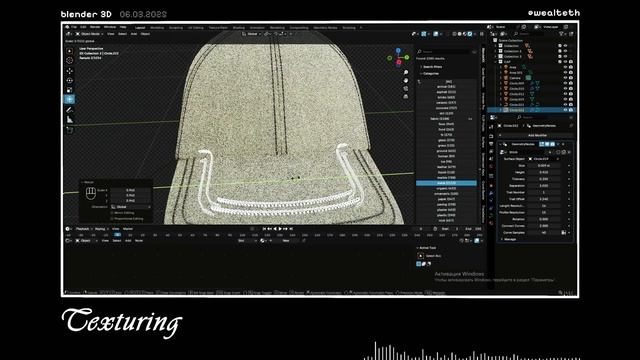Screen dimensions: 640x360
Task: Switch to the Sculpting workspace tab
Action: (176, 27)
